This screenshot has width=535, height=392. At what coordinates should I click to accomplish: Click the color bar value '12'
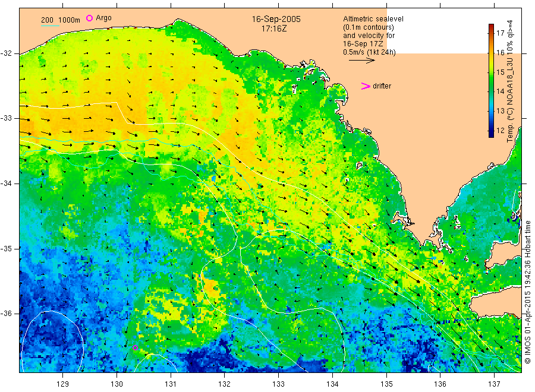500,130
